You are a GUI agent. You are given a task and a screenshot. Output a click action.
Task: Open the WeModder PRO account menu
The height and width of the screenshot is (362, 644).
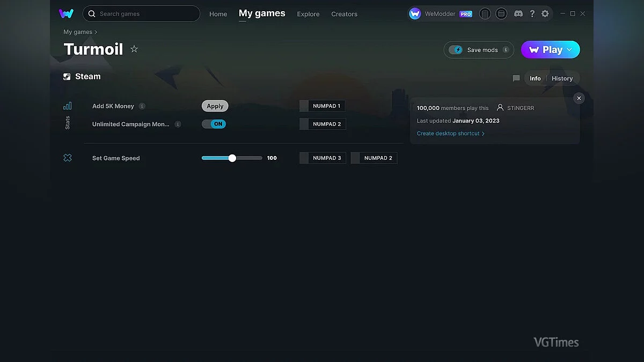pyautogui.click(x=441, y=14)
